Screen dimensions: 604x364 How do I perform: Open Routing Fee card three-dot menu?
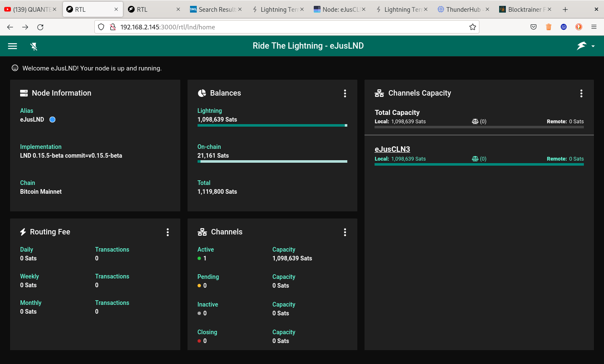point(167,232)
